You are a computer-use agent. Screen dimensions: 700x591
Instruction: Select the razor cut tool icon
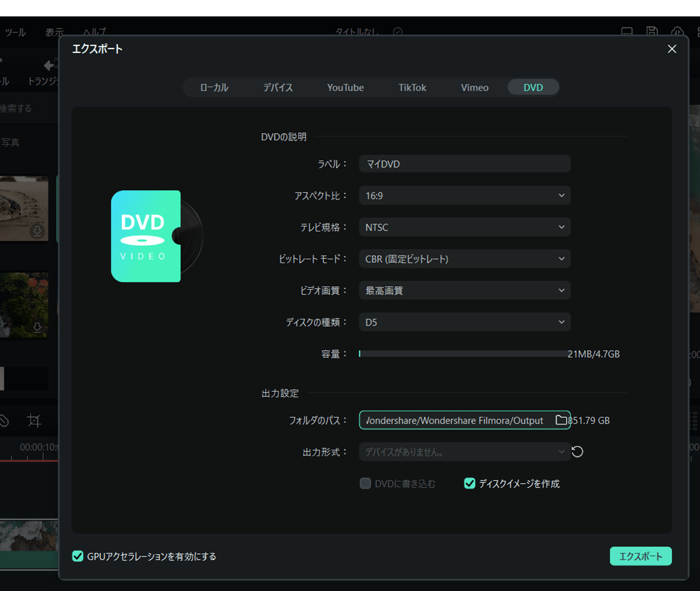tap(4, 420)
